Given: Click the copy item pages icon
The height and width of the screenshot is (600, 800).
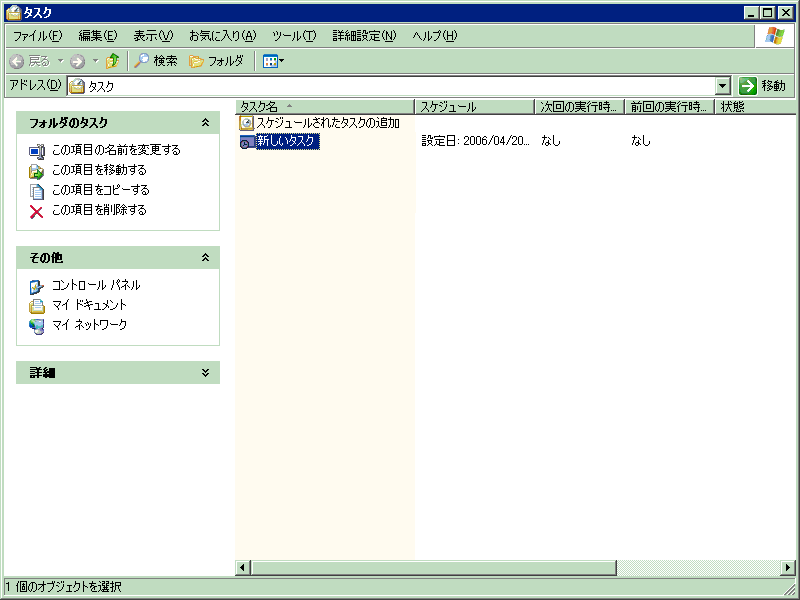Looking at the screenshot, I should pos(37,191).
